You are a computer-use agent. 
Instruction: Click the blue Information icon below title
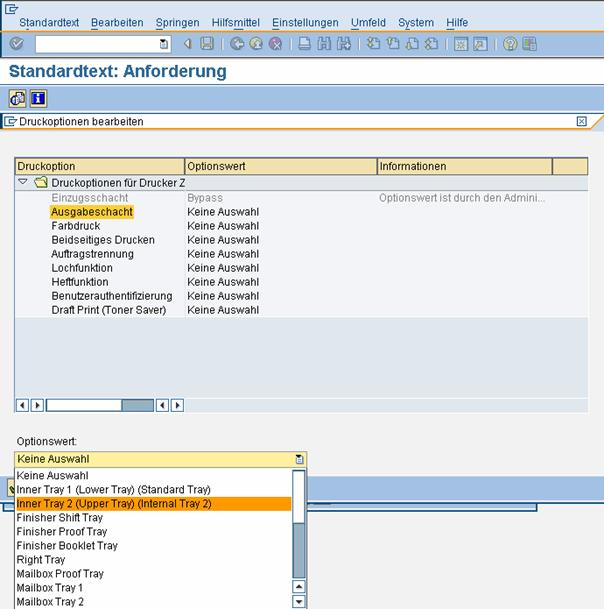[38, 98]
